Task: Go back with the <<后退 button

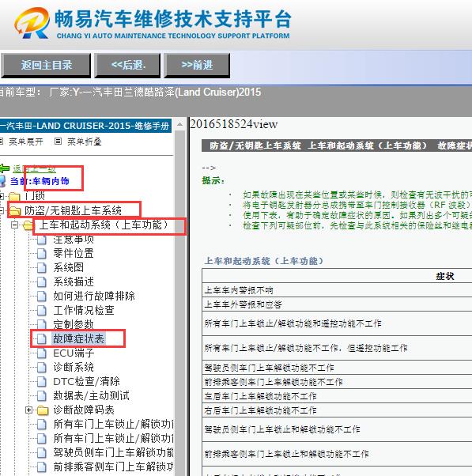Action: pyautogui.click(x=127, y=66)
